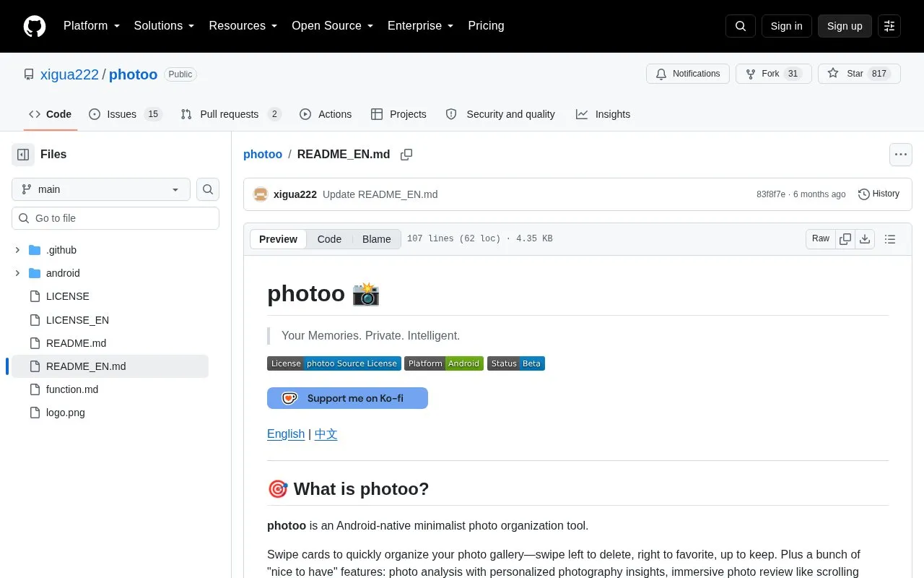The image size is (924, 578).
Task: Open the Insights tab
Action: [x=603, y=114]
